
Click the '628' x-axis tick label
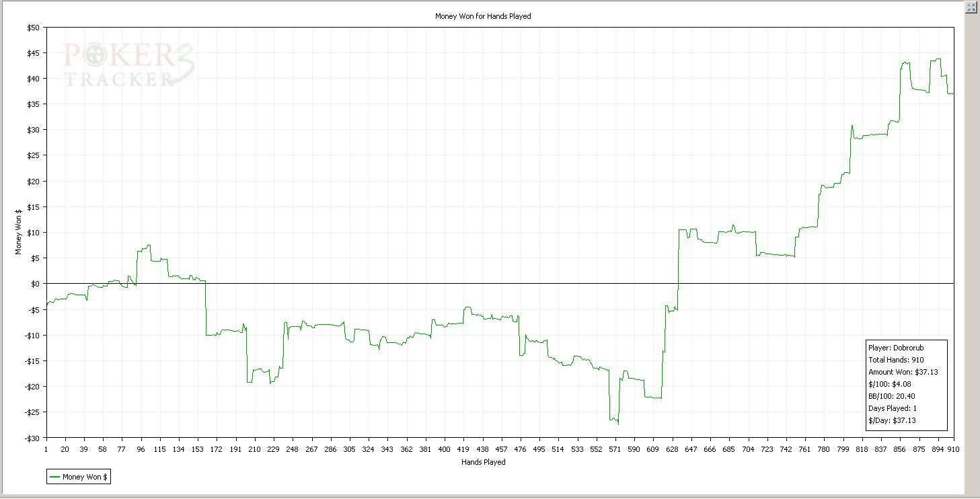(672, 449)
